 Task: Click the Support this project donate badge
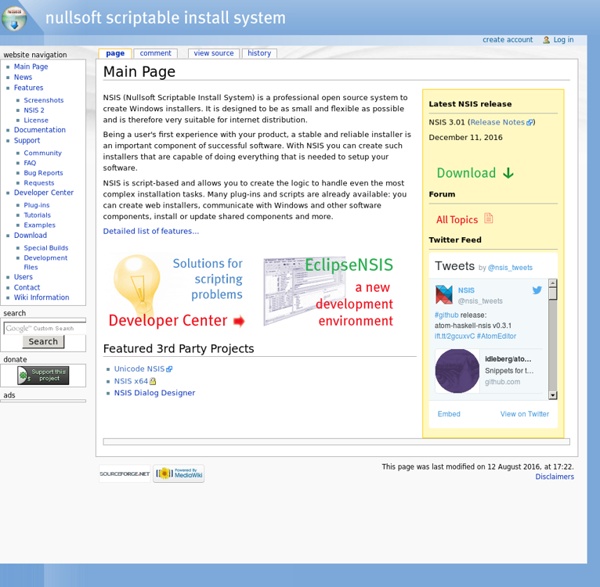(43, 375)
